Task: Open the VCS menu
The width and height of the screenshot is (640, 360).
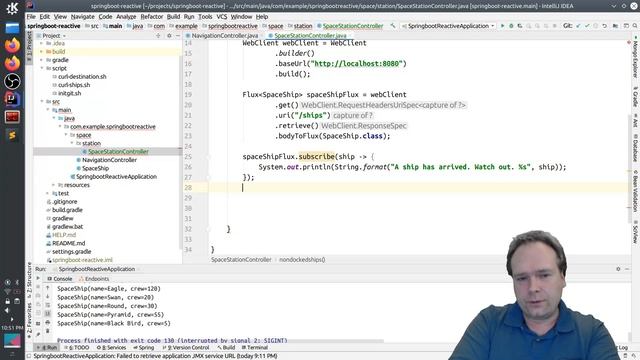Action: point(221,17)
